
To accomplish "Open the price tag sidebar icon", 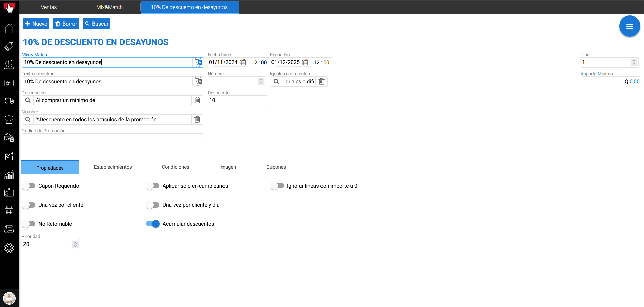I will click(9, 46).
